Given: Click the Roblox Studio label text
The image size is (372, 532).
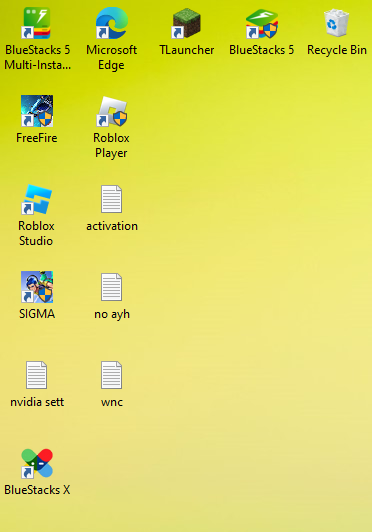Looking at the screenshot, I should pyautogui.click(x=36, y=233).
